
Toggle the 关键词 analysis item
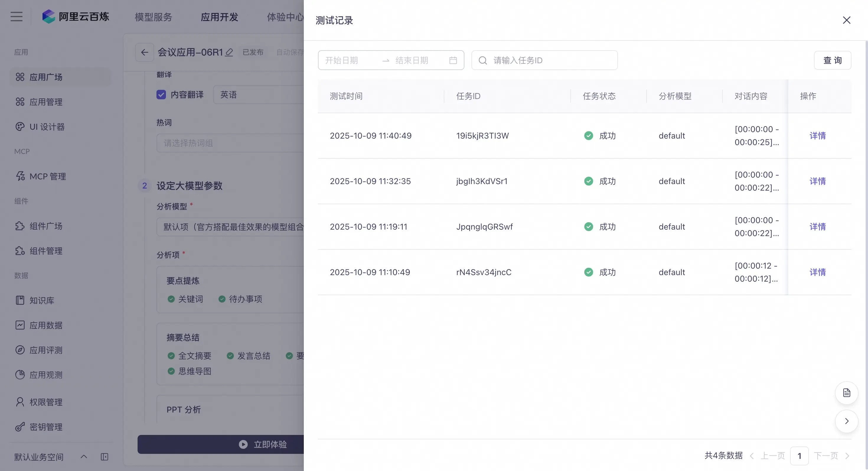point(186,299)
